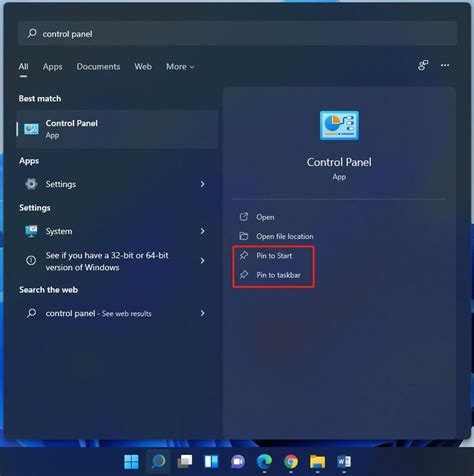Screen dimensions: 474x476
Task: Click the Search magnifier icon in taskbar
Action: click(158, 462)
